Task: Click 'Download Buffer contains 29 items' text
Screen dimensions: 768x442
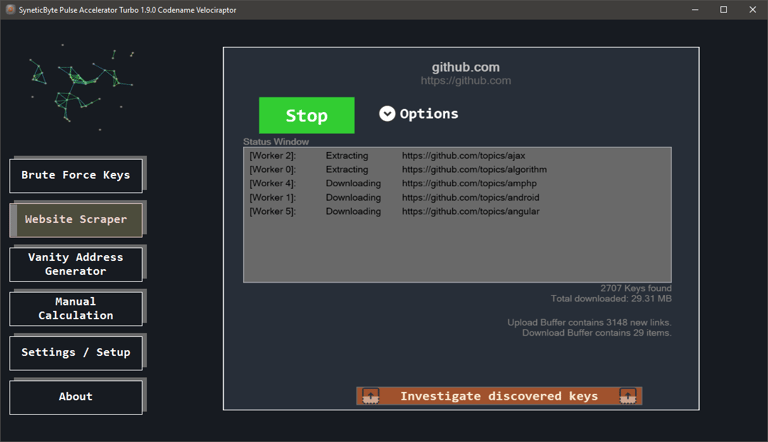Action: [x=597, y=333]
